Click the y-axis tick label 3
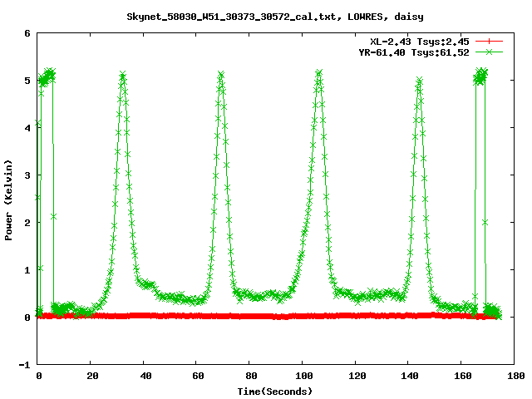The image size is (532, 399). 27,175
